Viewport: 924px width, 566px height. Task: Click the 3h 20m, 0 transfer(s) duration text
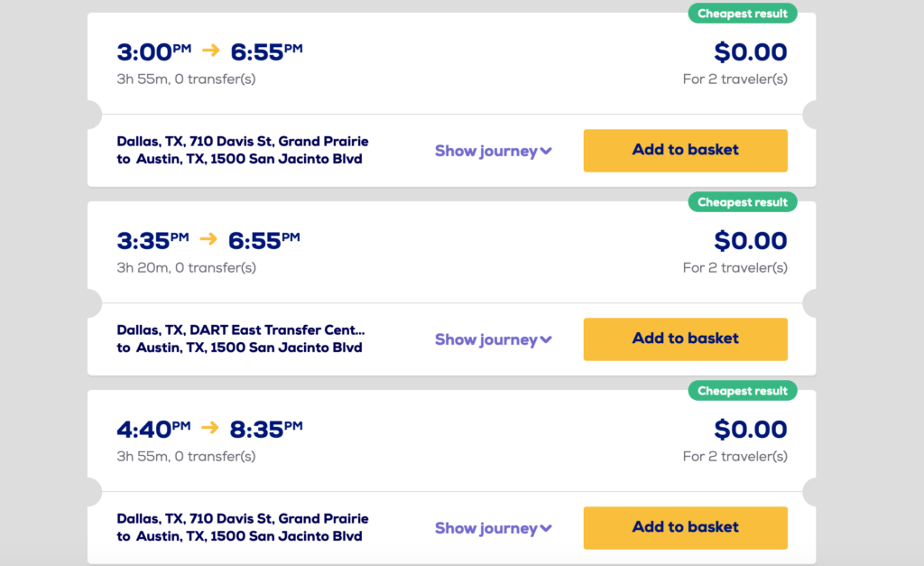tap(186, 268)
